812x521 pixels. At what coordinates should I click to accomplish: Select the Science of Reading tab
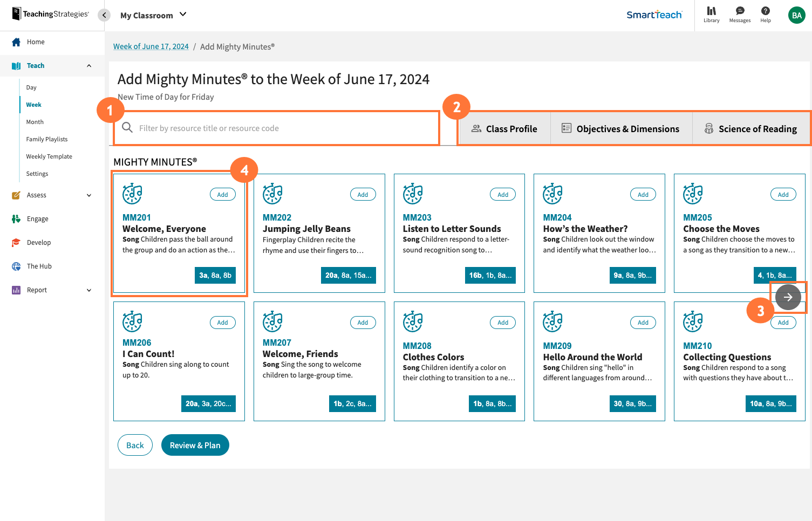pos(750,129)
